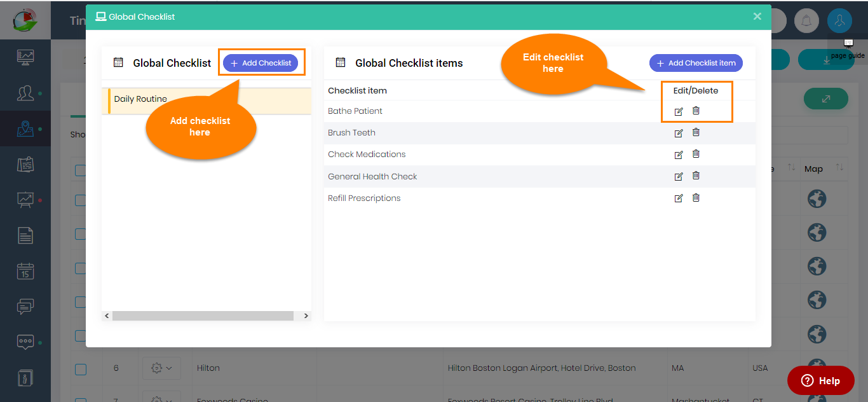Viewport: 868px width, 402px height.
Task: Open the notifications bell icon
Action: click(x=806, y=20)
